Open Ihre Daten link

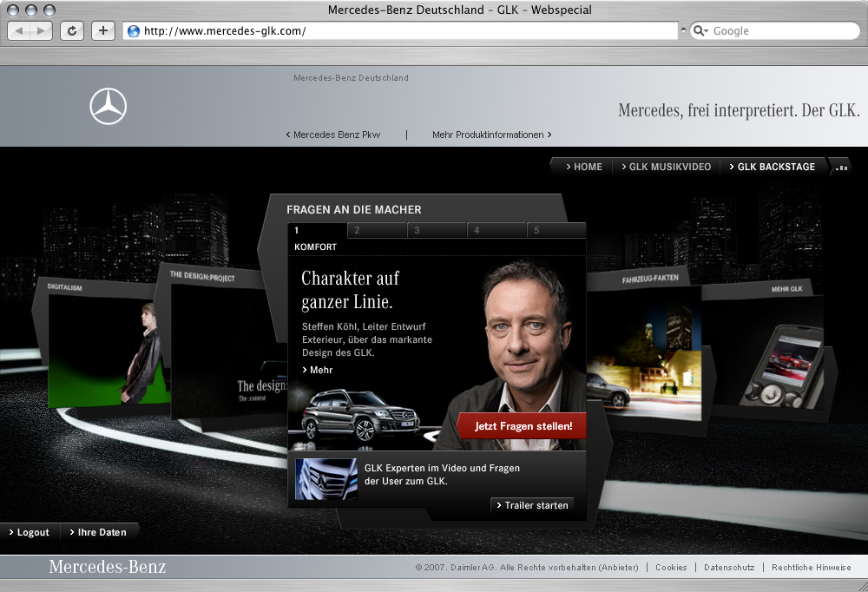tap(98, 532)
